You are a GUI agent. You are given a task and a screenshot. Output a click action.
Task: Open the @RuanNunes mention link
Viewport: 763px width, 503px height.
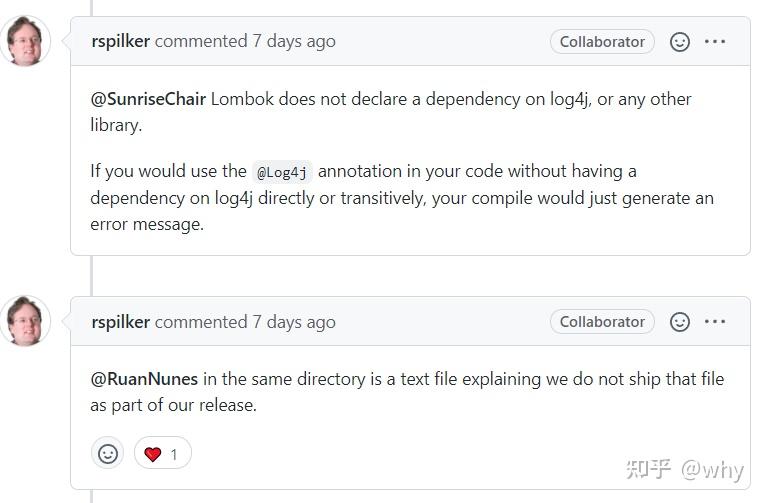(144, 379)
